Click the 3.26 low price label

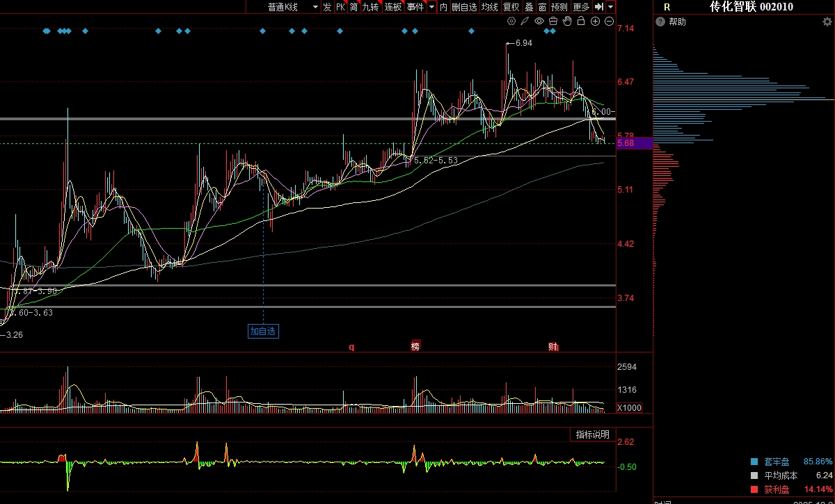coord(15,334)
